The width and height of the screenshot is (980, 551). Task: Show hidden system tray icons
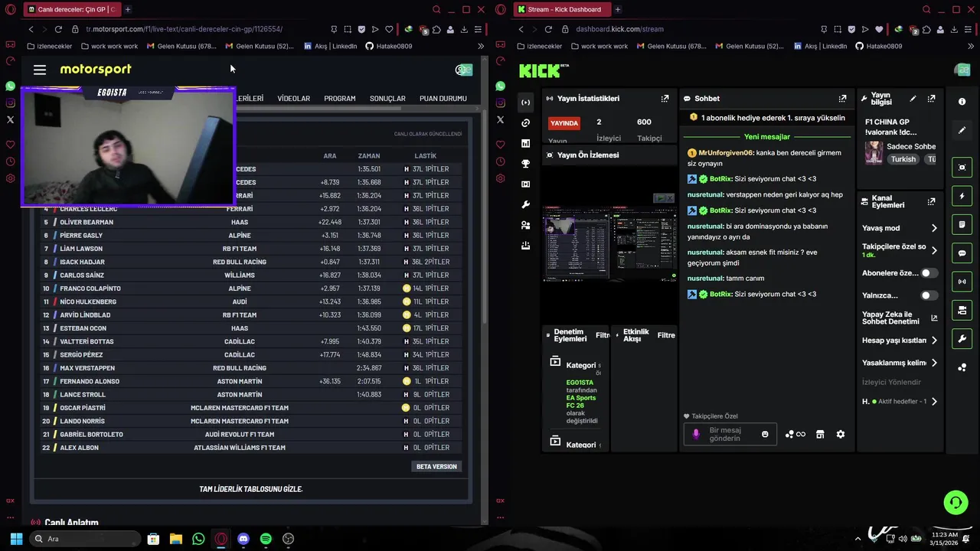[x=857, y=539]
